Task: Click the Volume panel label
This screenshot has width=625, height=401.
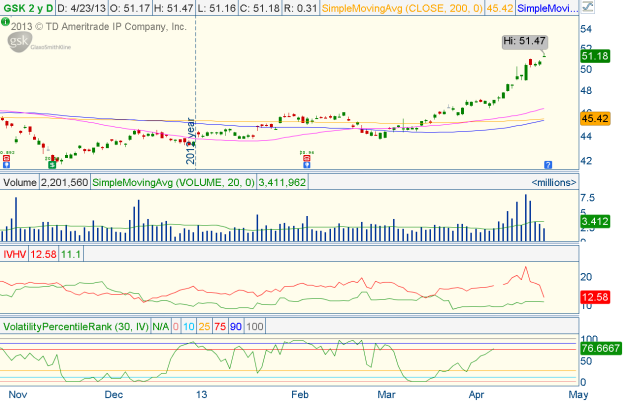Action: click(19, 183)
